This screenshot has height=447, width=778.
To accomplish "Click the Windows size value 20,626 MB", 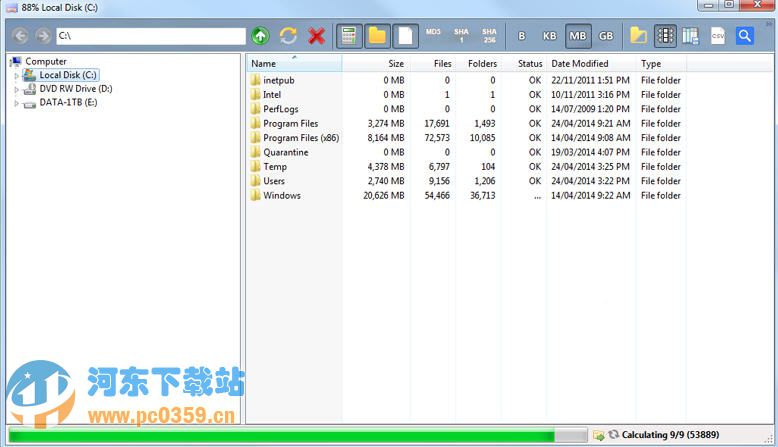I will pyautogui.click(x=384, y=195).
